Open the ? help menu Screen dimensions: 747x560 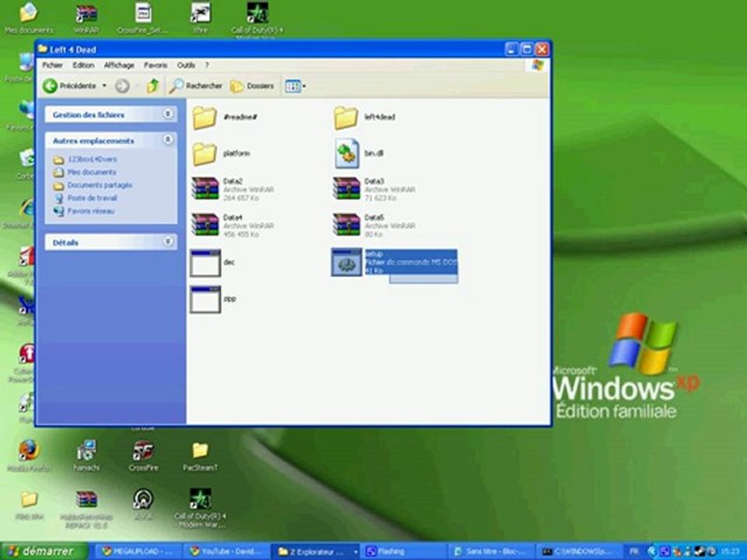click(207, 65)
